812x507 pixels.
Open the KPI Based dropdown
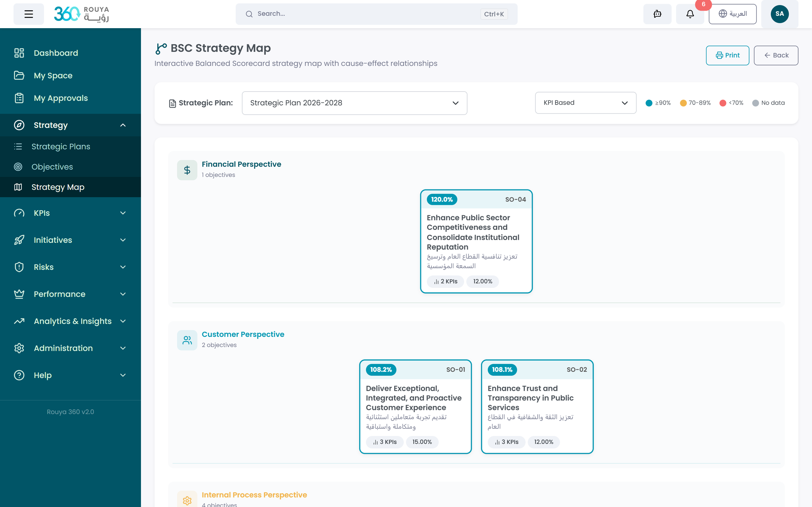(x=586, y=103)
